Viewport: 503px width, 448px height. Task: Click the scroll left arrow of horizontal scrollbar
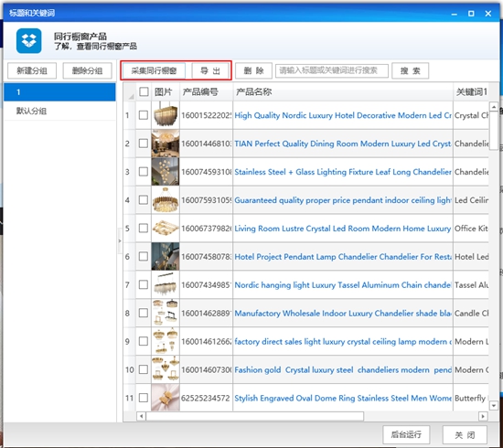pyautogui.click(x=141, y=416)
